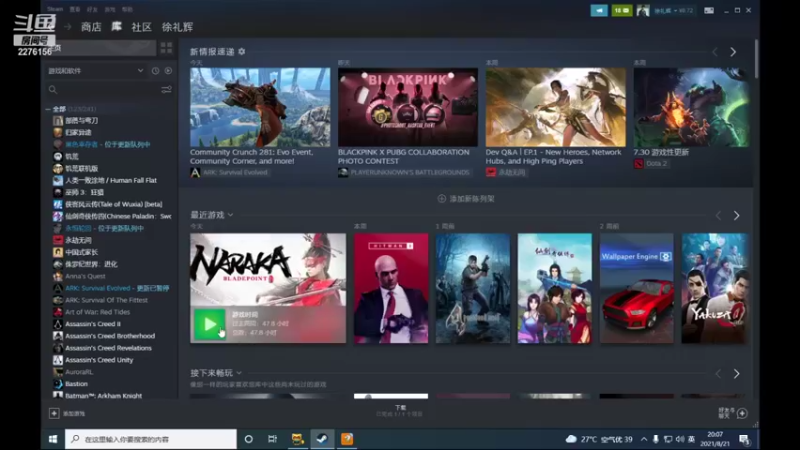Screen dimensions: 800x450
Task: Select Assassin's Creed Unity in list
Action: (x=99, y=360)
